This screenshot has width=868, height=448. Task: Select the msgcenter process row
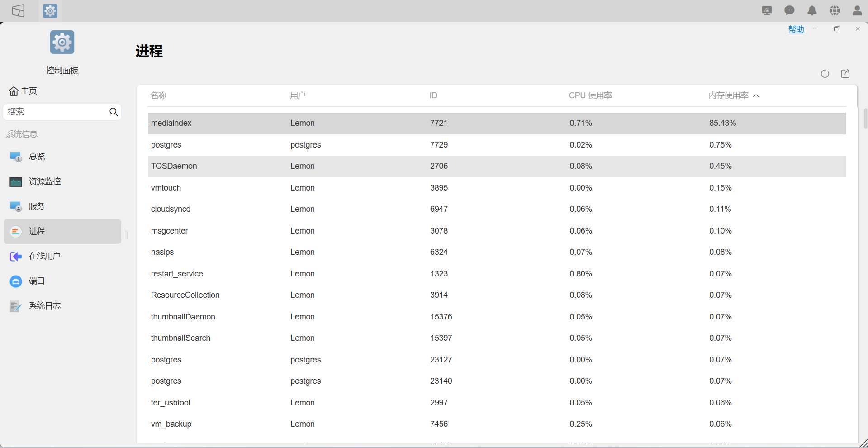(497, 231)
